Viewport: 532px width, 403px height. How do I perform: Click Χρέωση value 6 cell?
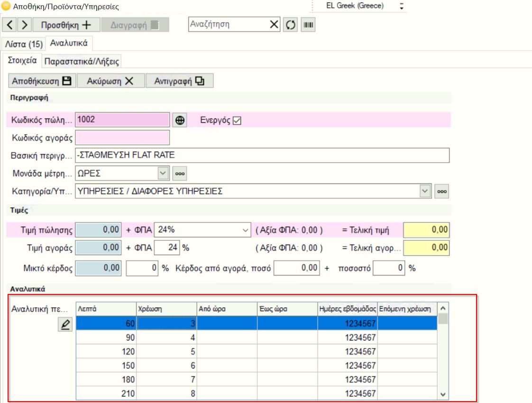tap(166, 366)
